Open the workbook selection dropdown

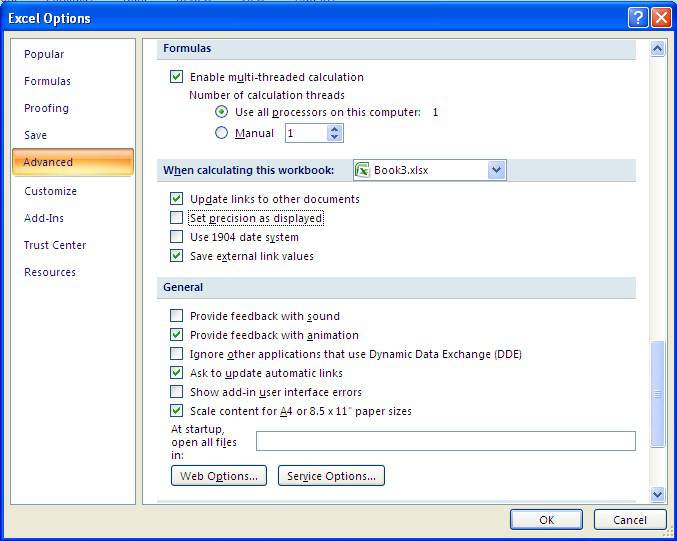(x=496, y=171)
